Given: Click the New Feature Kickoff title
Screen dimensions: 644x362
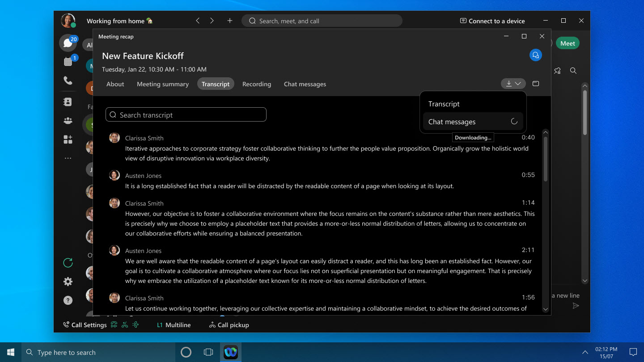Looking at the screenshot, I should point(143,56).
